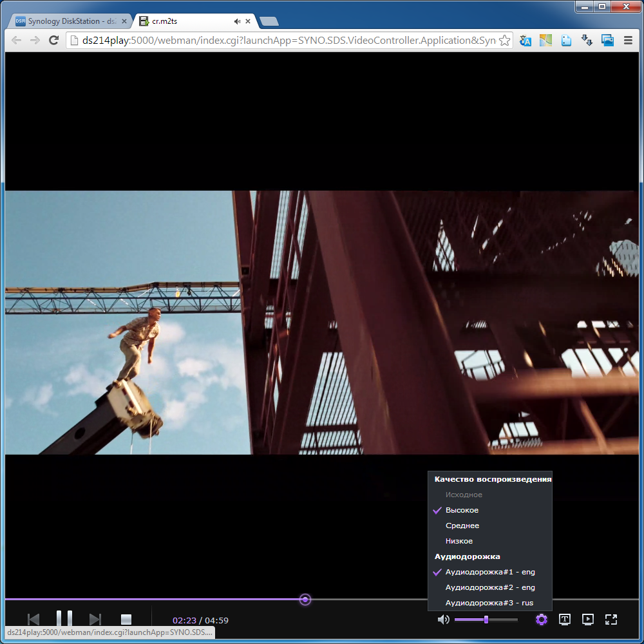The width and height of the screenshot is (644, 644).
Task: Go forward in browser history
Action: pyautogui.click(x=35, y=40)
